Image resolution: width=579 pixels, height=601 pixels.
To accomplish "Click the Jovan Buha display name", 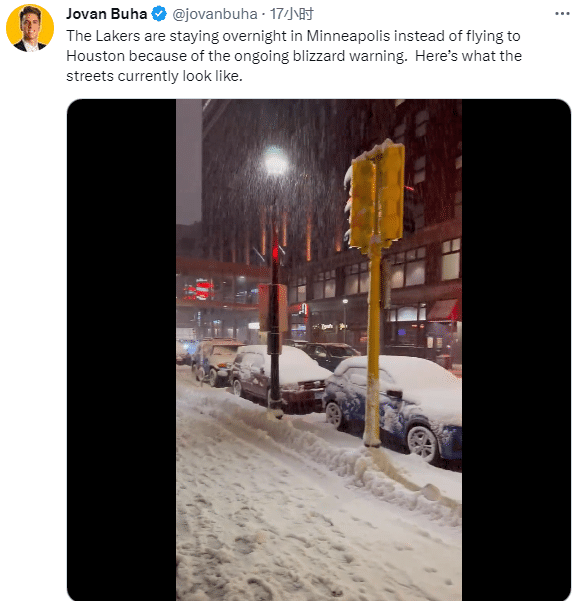I will (x=107, y=14).
